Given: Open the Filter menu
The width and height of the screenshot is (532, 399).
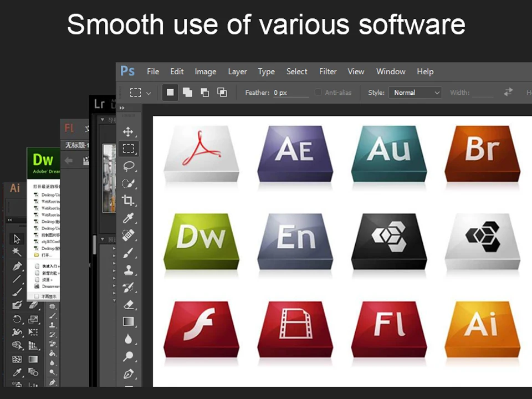Looking at the screenshot, I should 328,71.
